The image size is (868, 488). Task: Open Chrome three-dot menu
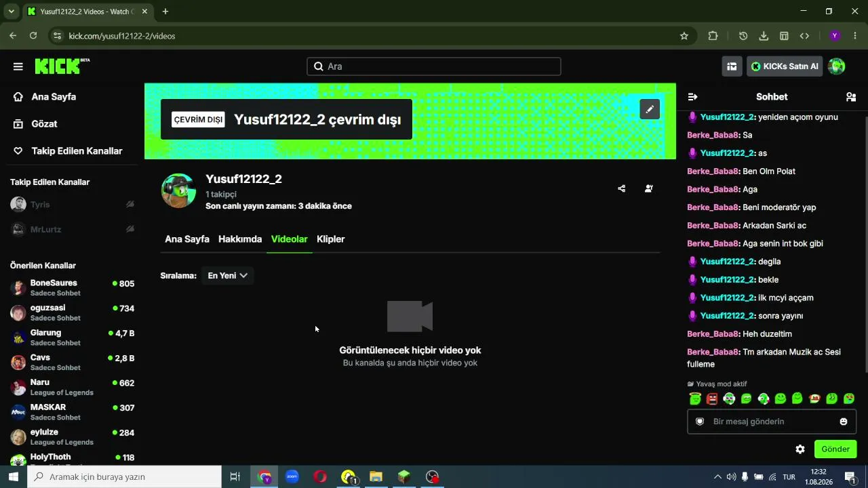click(855, 36)
